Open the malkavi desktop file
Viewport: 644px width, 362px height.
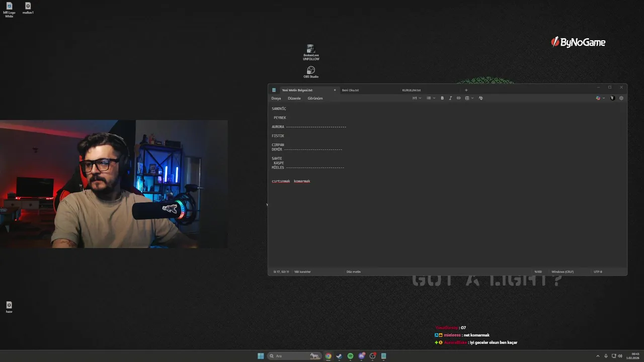pyautogui.click(x=28, y=9)
